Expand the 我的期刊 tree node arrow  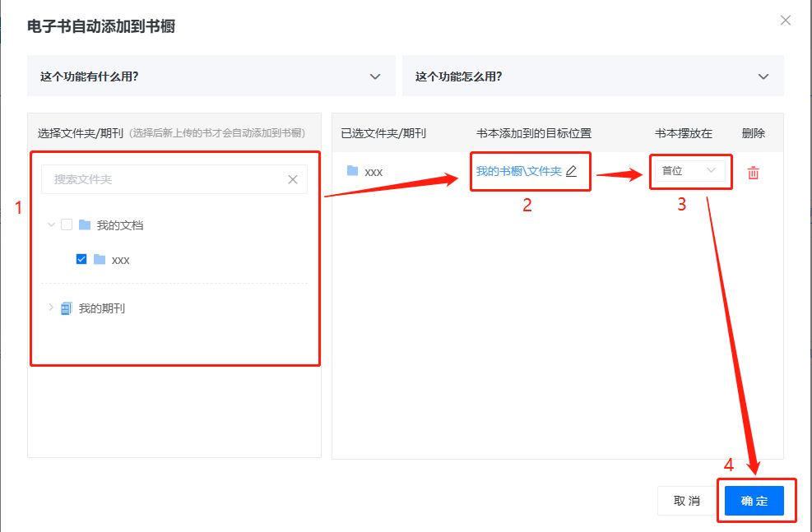51,308
